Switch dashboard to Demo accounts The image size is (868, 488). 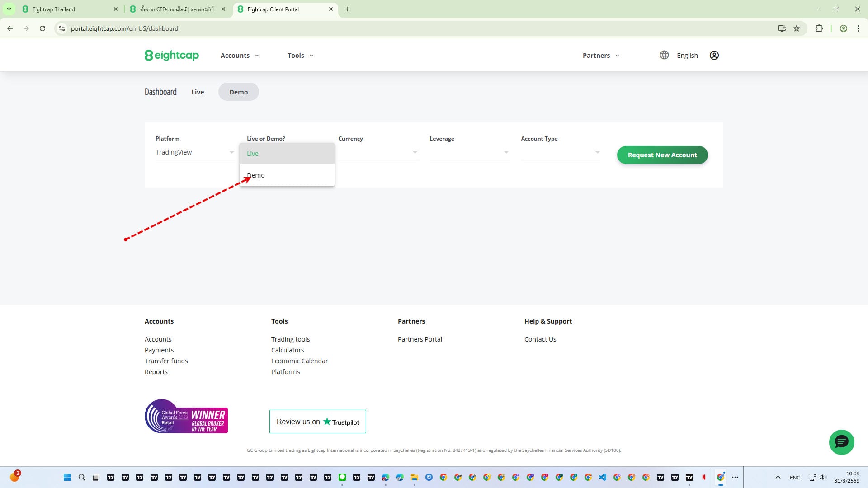[x=238, y=92]
